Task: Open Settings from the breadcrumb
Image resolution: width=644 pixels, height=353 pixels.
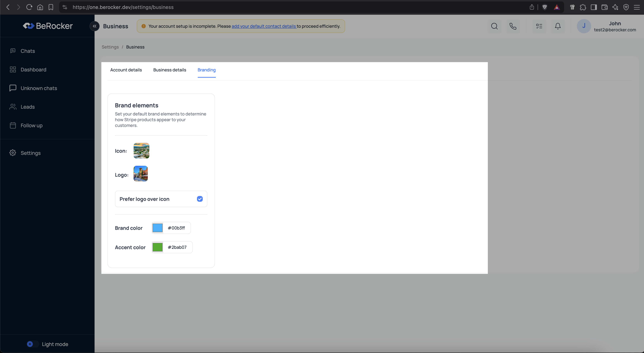Action: pos(110,47)
